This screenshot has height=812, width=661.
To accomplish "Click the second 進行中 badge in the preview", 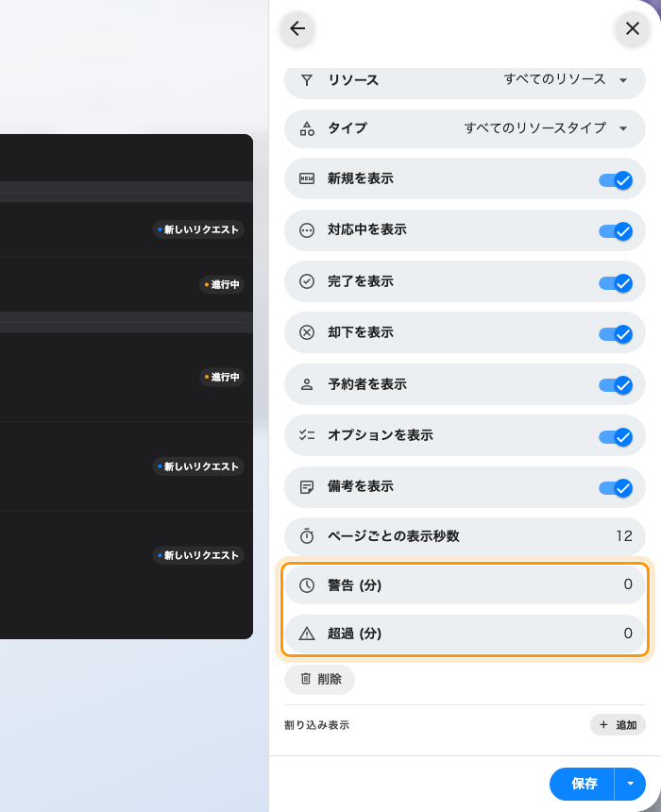I will tap(222, 377).
